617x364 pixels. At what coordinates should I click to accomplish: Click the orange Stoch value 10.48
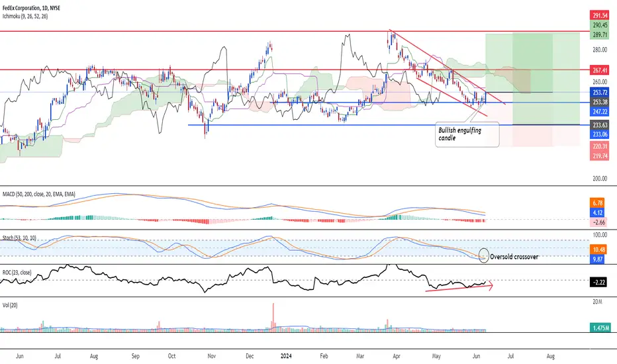[x=598, y=250]
